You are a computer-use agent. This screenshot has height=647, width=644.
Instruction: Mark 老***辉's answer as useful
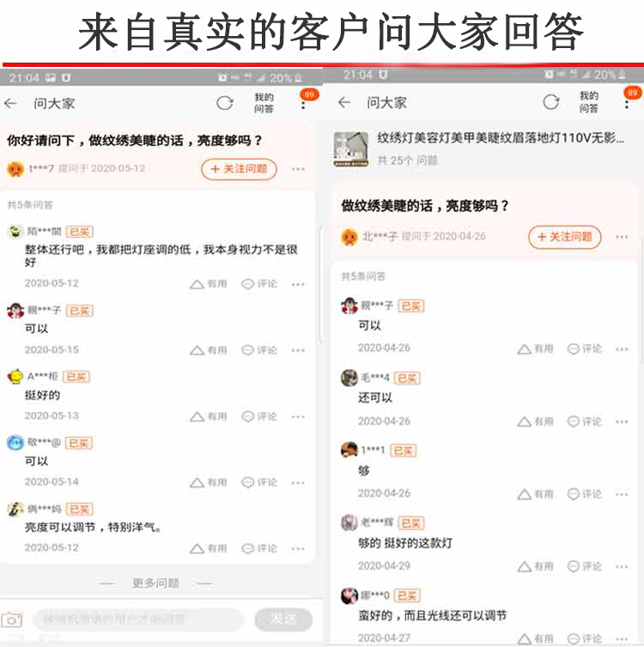[x=535, y=566]
